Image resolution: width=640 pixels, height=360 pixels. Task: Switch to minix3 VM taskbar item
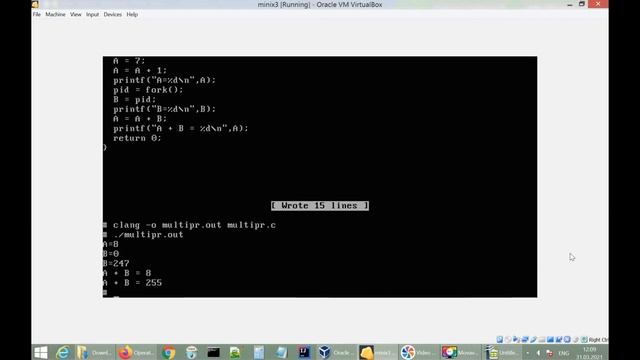click(x=377, y=352)
